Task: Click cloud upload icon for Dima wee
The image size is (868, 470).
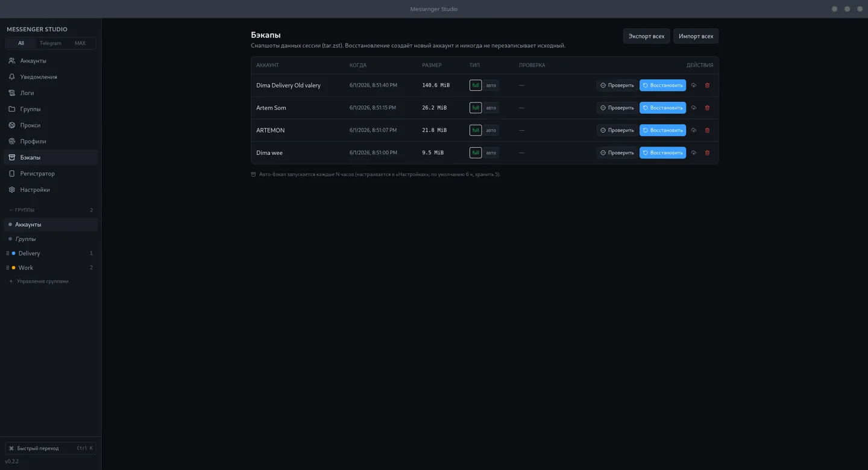Action: pos(694,153)
